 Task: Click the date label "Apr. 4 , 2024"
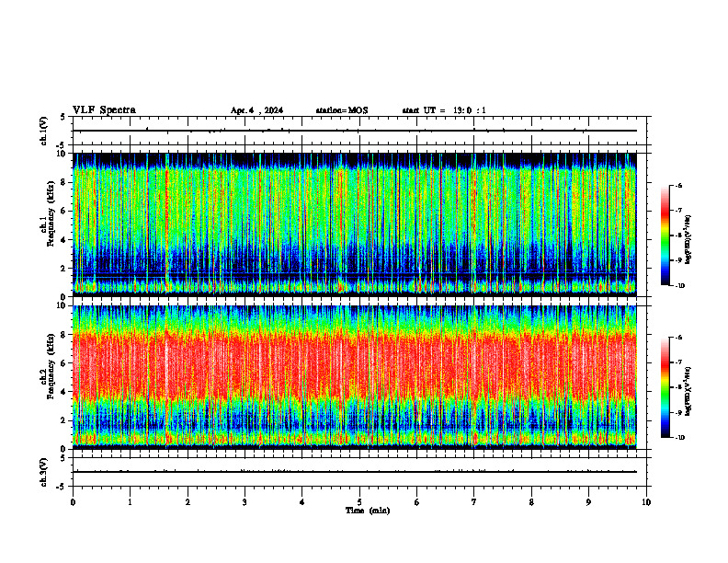point(256,110)
